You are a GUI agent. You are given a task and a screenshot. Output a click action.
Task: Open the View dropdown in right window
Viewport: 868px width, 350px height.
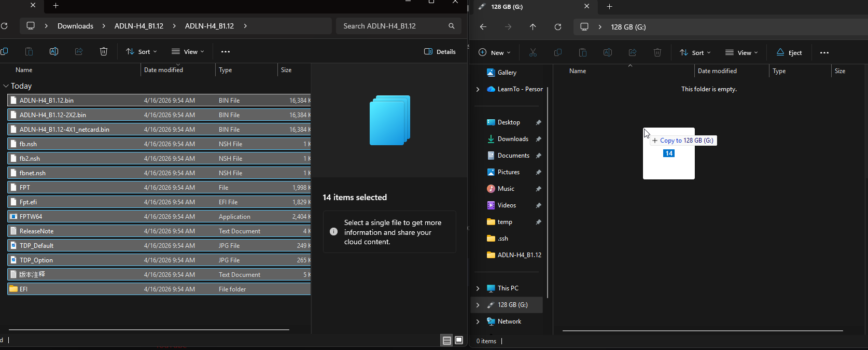pos(741,52)
